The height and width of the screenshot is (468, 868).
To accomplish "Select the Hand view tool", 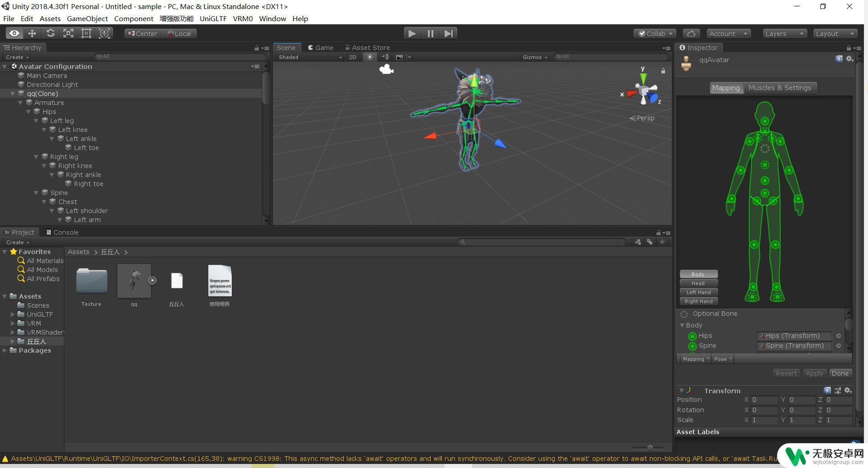I will (x=14, y=33).
